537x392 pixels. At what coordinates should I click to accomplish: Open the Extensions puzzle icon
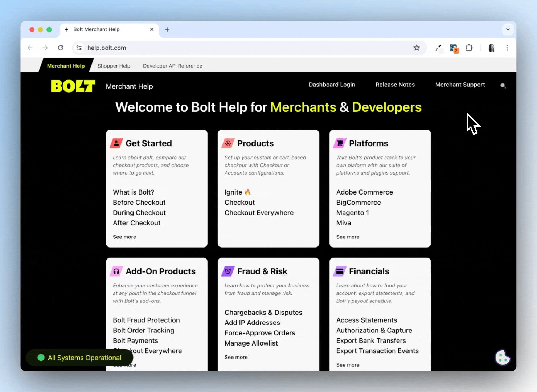(469, 48)
